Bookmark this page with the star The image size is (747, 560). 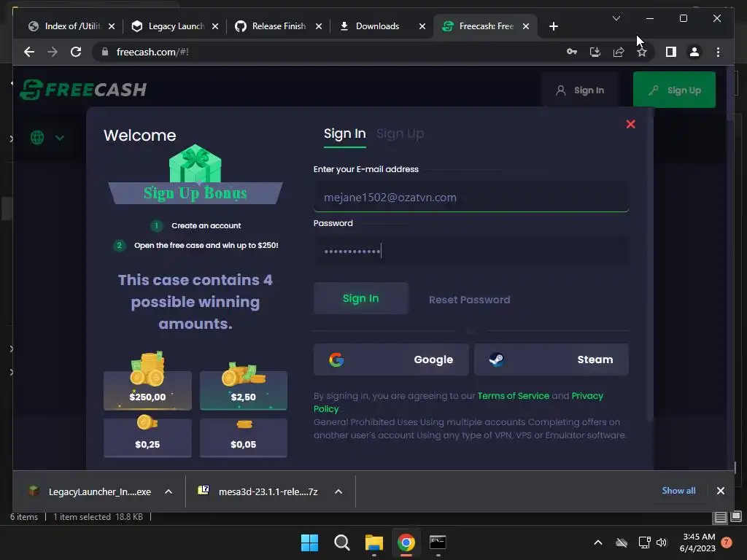click(642, 52)
